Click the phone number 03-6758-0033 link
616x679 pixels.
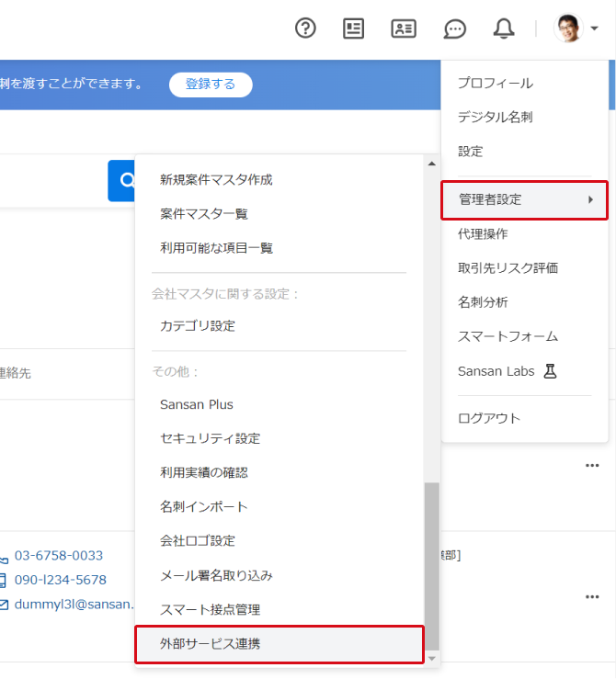tap(59, 556)
